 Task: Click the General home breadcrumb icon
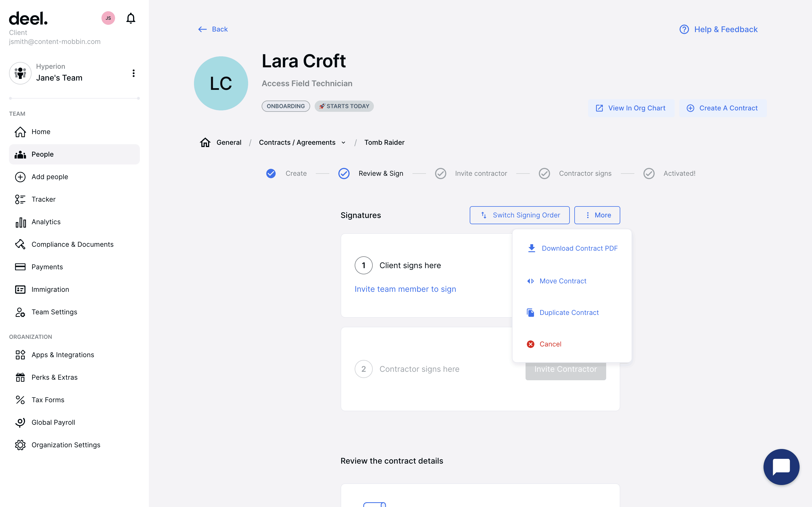coord(205,143)
